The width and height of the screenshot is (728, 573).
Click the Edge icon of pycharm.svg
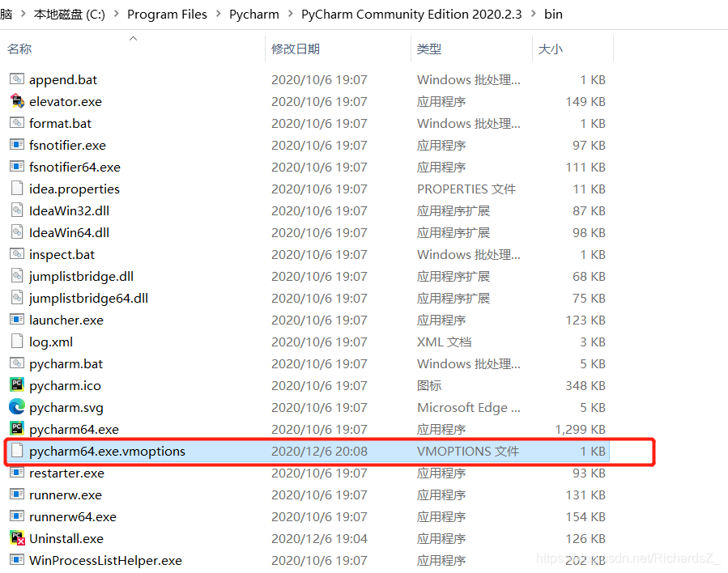point(17,407)
